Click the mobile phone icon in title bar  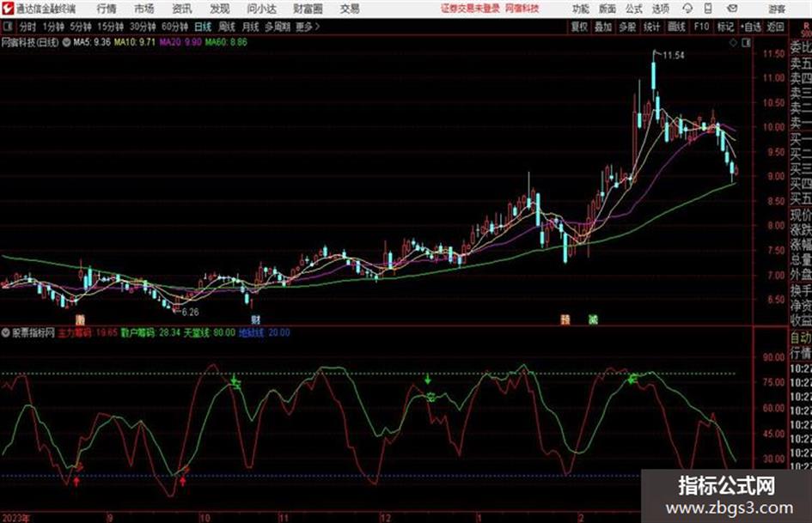(x=708, y=9)
